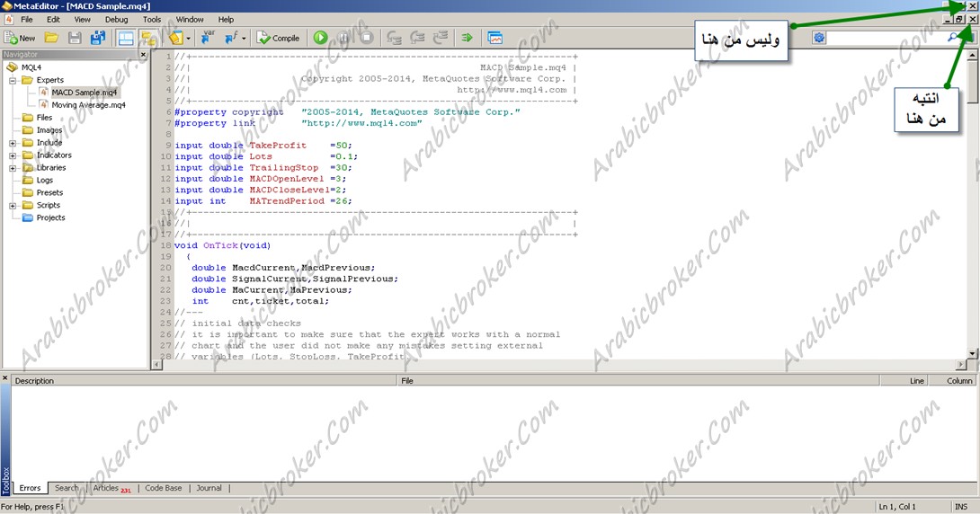Toggle Navigator panel toolbar button
The height and width of the screenshot is (514, 980).
(148, 38)
